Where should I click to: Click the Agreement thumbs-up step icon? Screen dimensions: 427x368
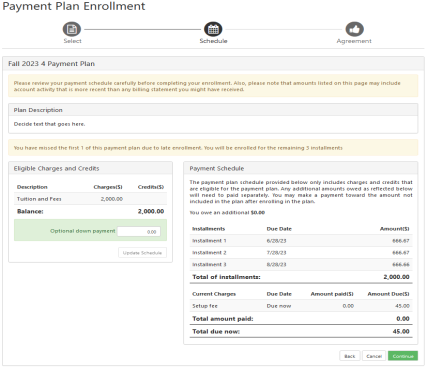point(354,29)
